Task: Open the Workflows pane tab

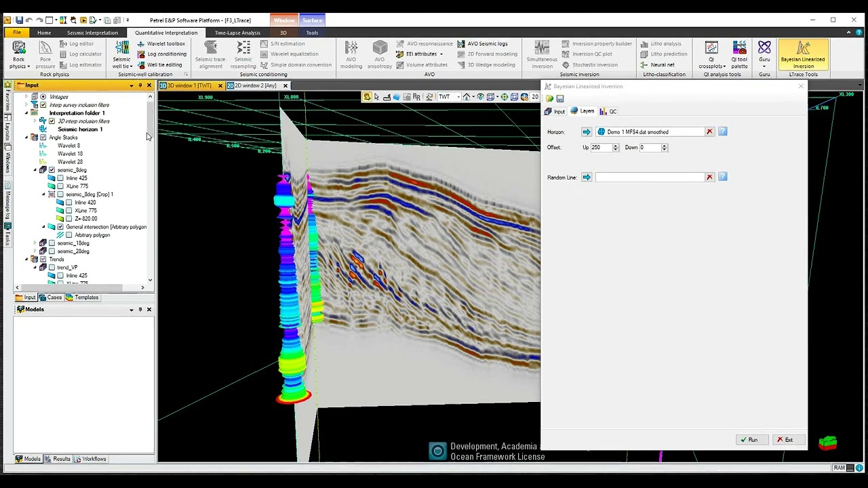Action: (x=90, y=459)
